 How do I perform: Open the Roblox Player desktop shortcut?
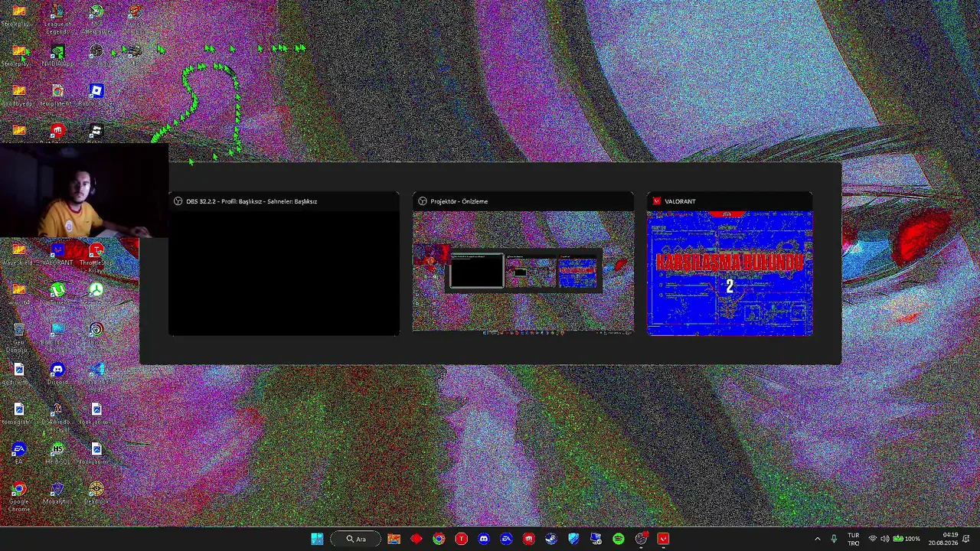pyautogui.click(x=96, y=96)
